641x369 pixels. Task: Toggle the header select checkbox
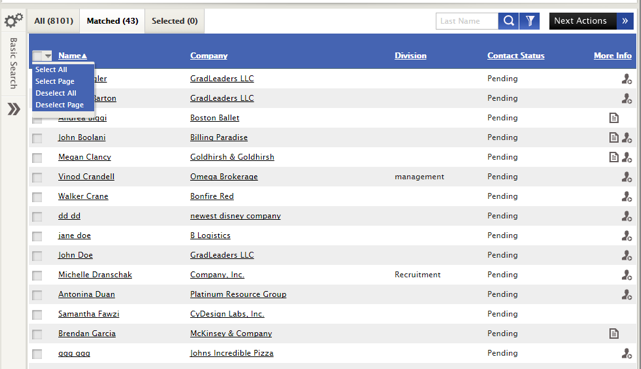click(38, 56)
